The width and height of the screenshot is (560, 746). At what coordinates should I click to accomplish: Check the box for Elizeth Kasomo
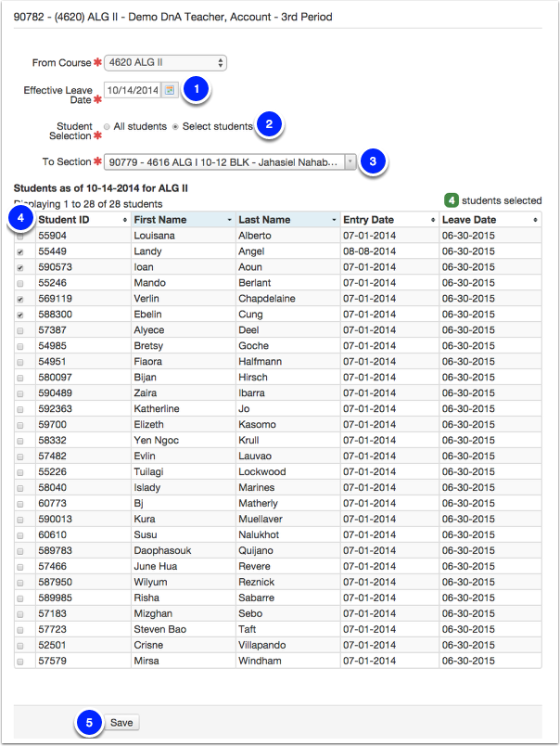(20, 425)
